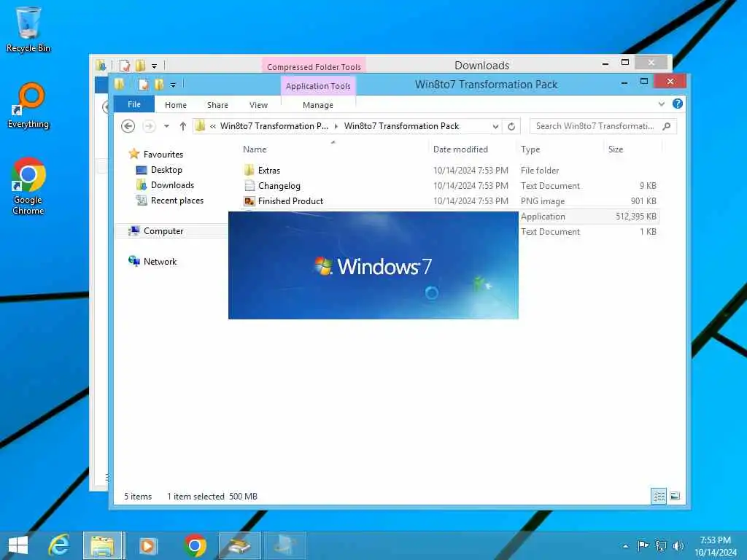The height and width of the screenshot is (560, 747).
Task: Click the volume speaker tray icon
Action: 678,545
